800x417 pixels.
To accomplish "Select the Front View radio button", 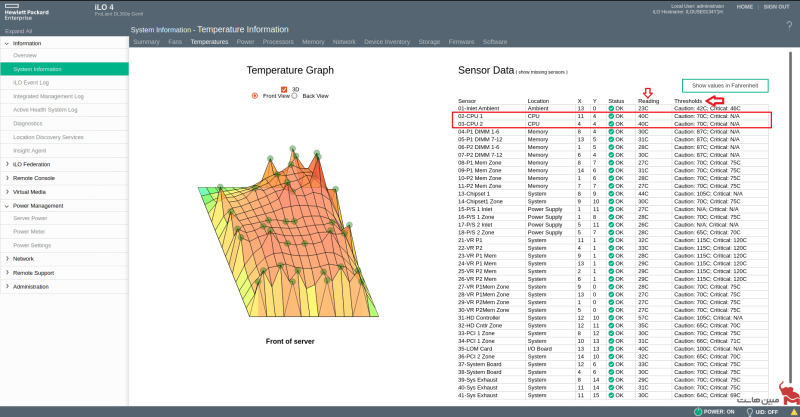I will click(255, 95).
